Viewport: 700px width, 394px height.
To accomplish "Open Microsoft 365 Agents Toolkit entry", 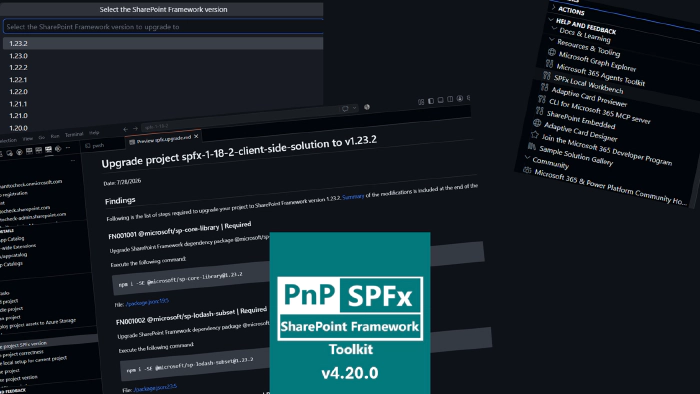I will click(600, 75).
